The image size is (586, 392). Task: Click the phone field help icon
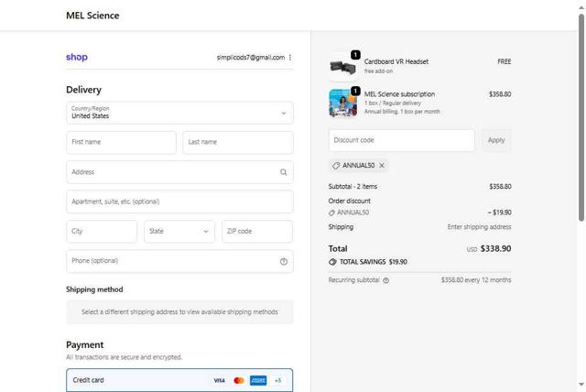pos(284,261)
